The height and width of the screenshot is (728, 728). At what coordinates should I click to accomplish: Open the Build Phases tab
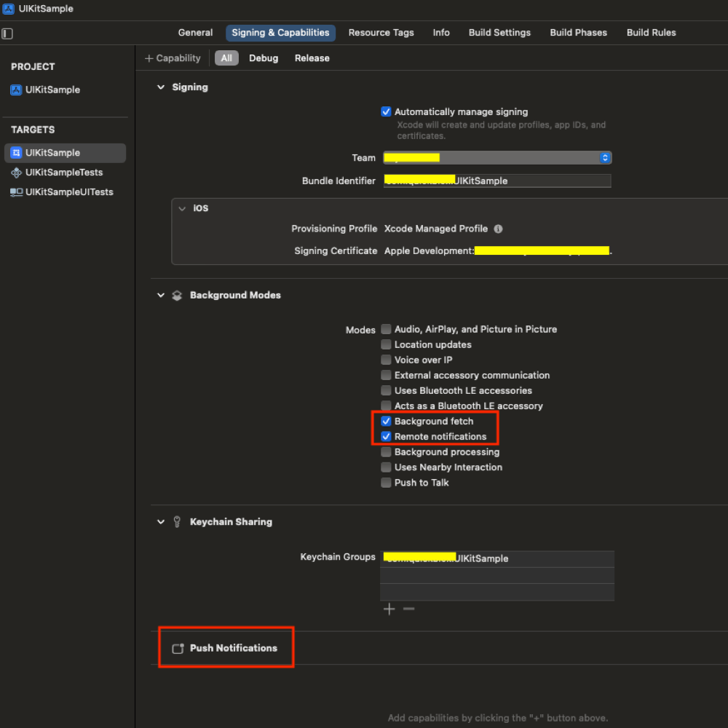pos(579,33)
